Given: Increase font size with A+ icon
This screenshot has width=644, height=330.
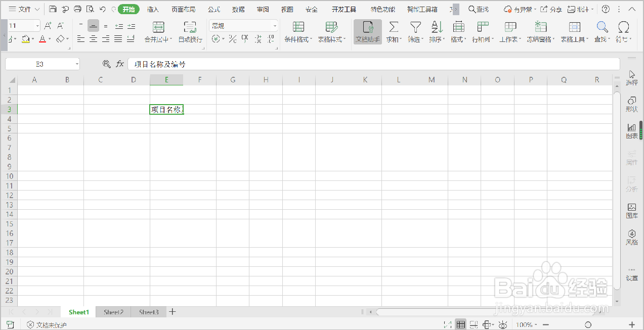Looking at the screenshot, I should click(x=48, y=26).
